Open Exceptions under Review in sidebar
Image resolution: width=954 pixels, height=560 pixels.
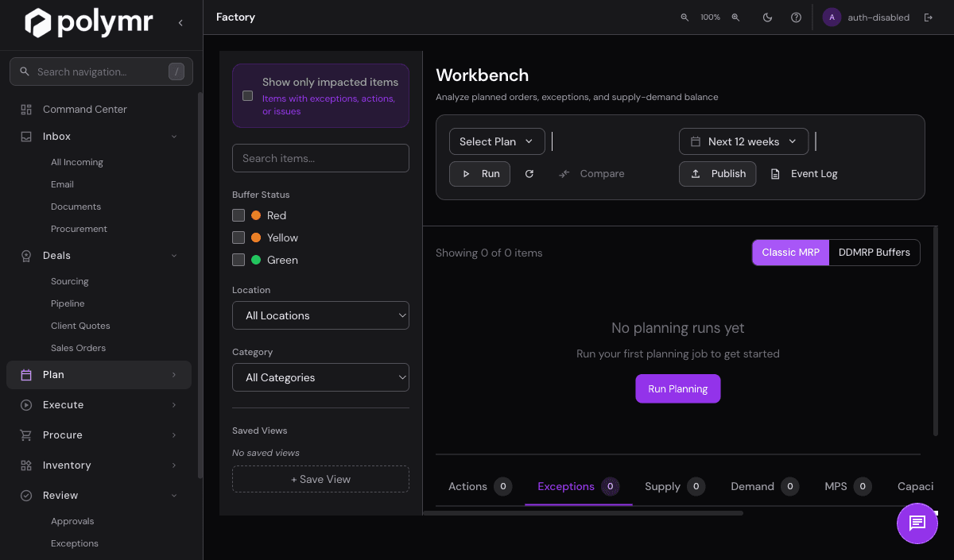pyautogui.click(x=75, y=543)
